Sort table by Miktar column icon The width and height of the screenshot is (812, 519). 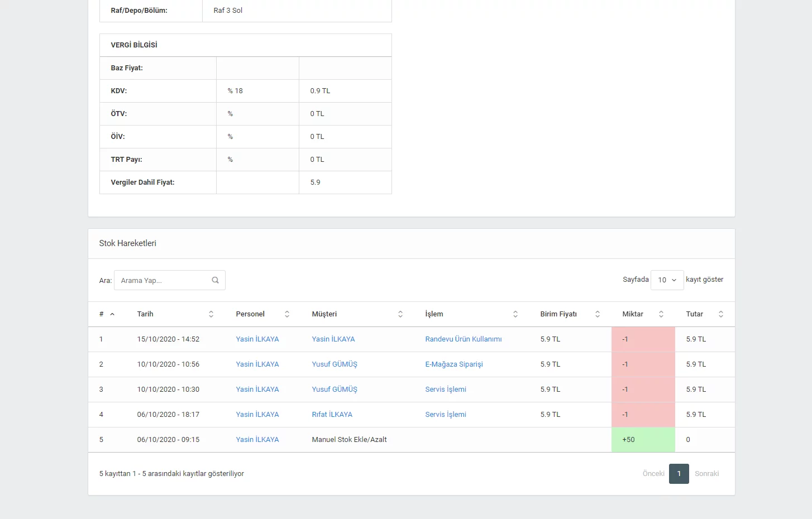pyautogui.click(x=661, y=314)
